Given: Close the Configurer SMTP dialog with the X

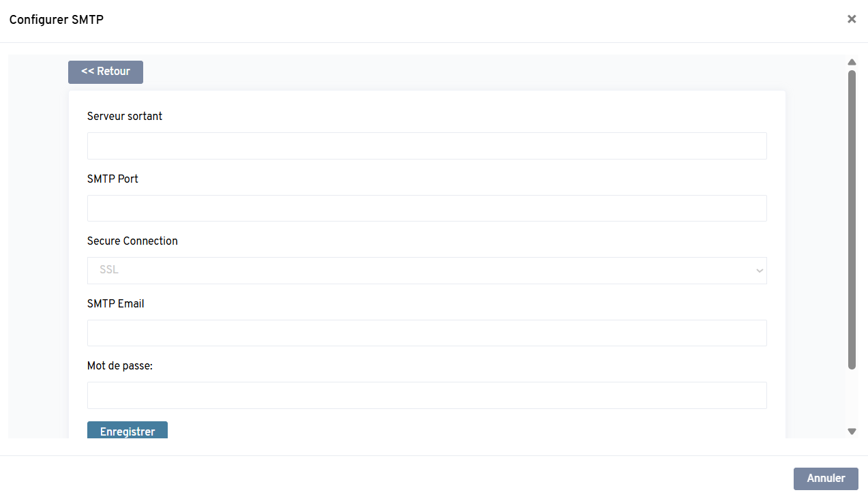Looking at the screenshot, I should pyautogui.click(x=852, y=19).
